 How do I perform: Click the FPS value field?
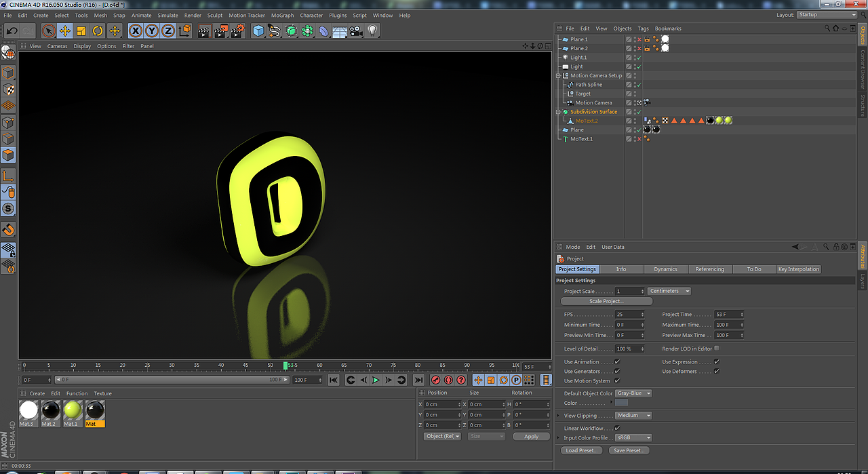click(630, 315)
